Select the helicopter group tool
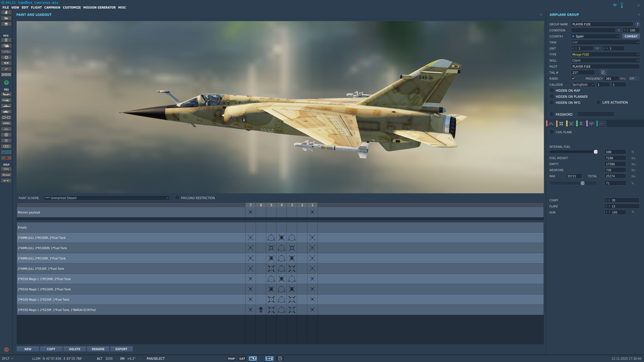This screenshot has width=644, height=362. (x=6, y=100)
